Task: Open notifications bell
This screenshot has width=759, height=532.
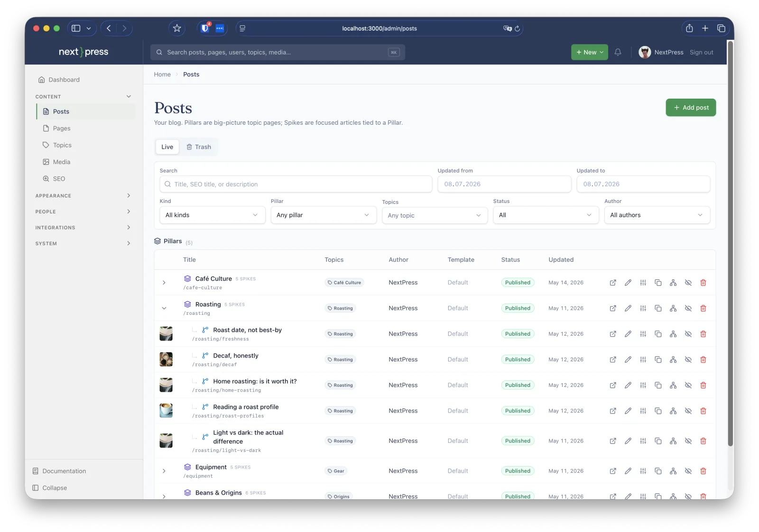Action: [618, 52]
